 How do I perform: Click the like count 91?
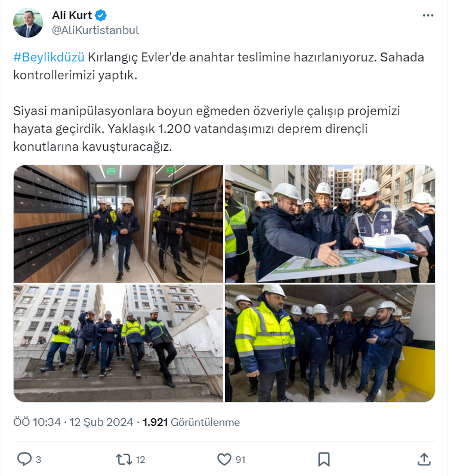pyautogui.click(x=240, y=460)
